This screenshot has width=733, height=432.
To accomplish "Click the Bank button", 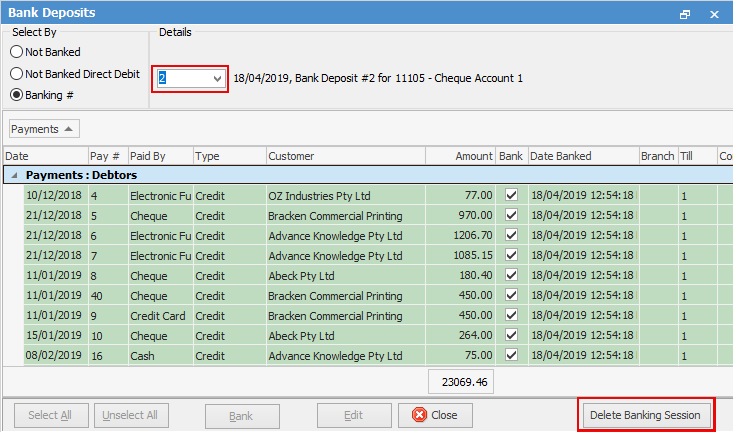I will coord(242,416).
